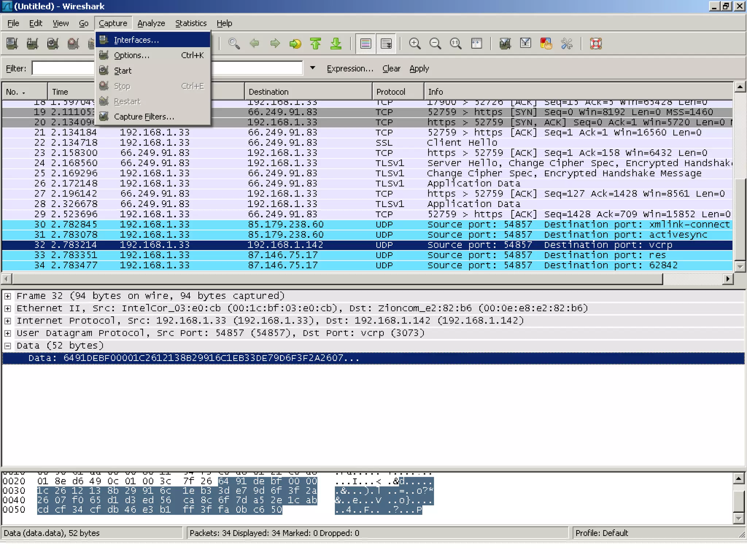This screenshot has width=747, height=560.
Task: Toggle Auto Scroll in live capture
Action: [x=386, y=44]
